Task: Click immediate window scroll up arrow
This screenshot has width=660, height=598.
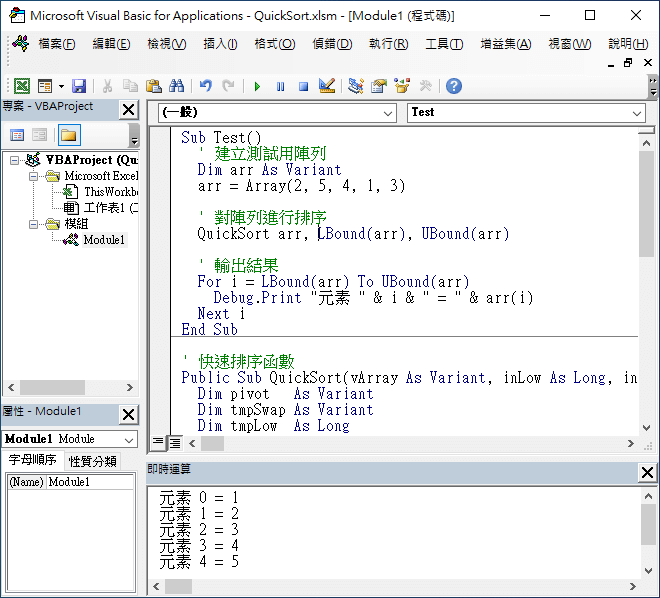Action: click(x=648, y=496)
